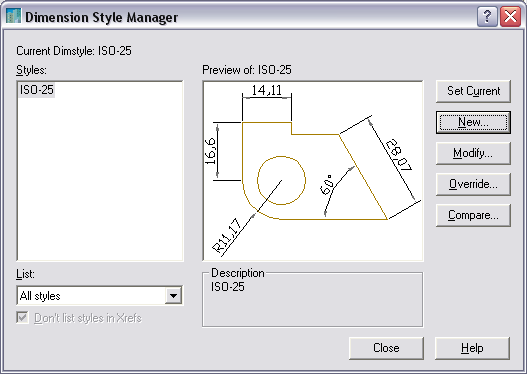Close the Dimension Style Manager dialog
Screen dimensions: 527x374
point(511,16)
